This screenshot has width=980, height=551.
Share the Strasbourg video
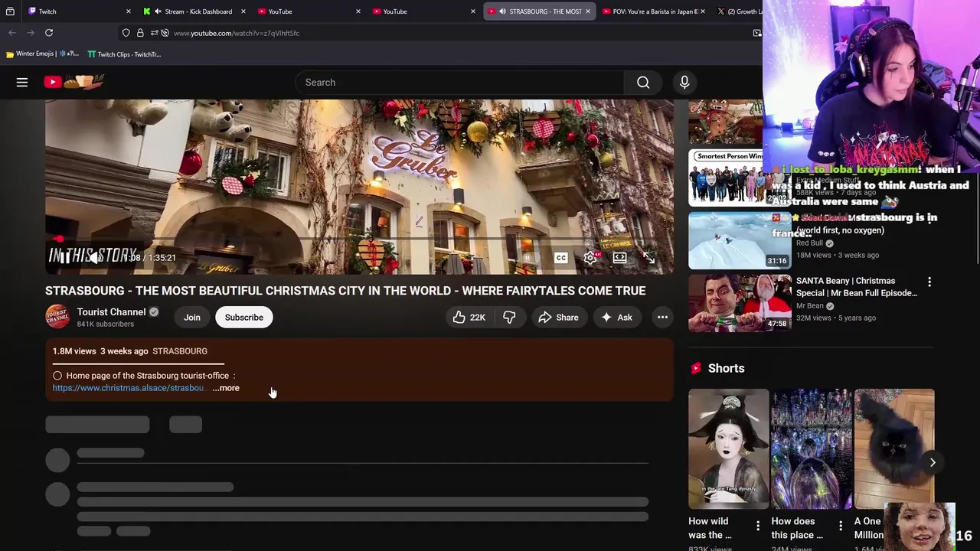(x=558, y=318)
